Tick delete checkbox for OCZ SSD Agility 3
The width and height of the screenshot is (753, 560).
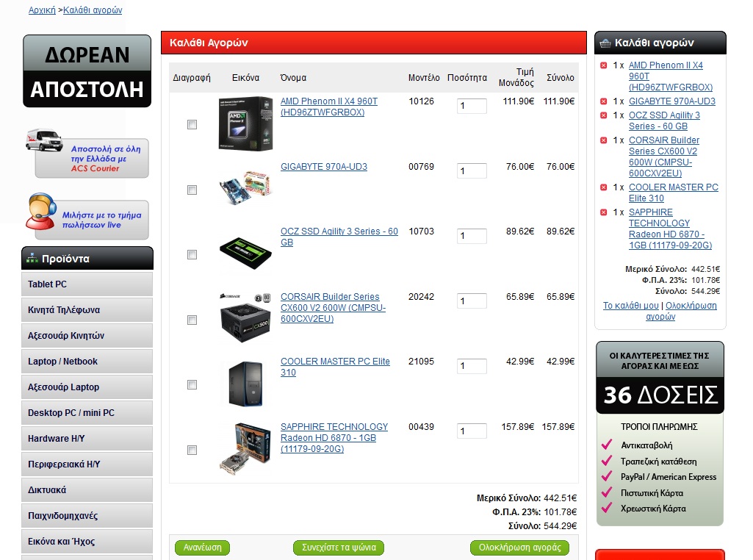tap(192, 254)
